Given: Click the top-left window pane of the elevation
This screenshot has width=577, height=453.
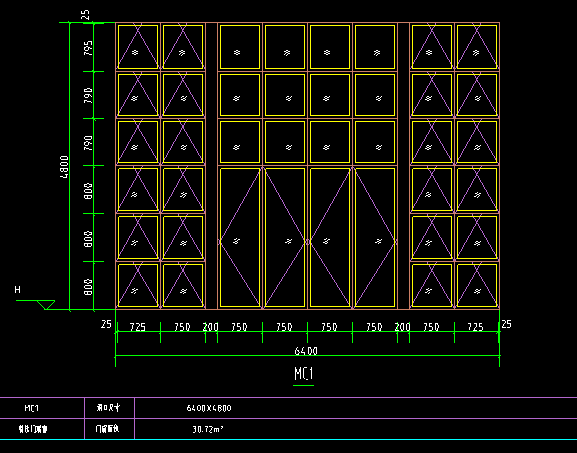Looking at the screenshot, I should (x=138, y=47).
